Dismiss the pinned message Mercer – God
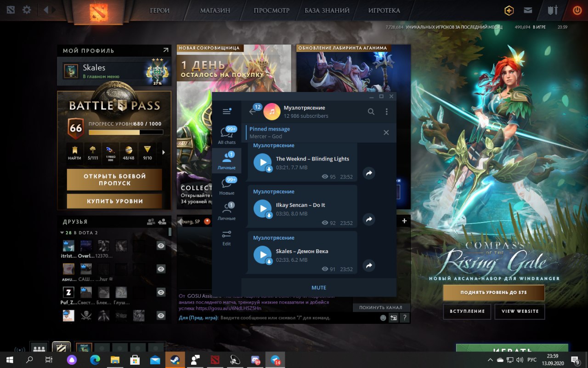This screenshot has width=588, height=368. coord(386,132)
